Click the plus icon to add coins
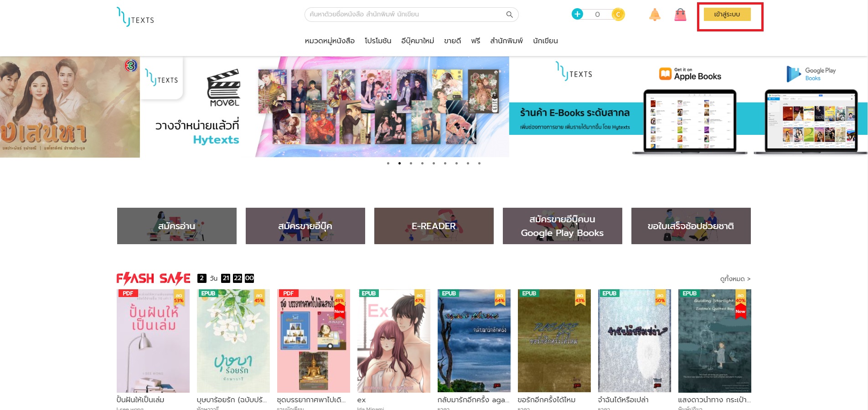 click(578, 14)
